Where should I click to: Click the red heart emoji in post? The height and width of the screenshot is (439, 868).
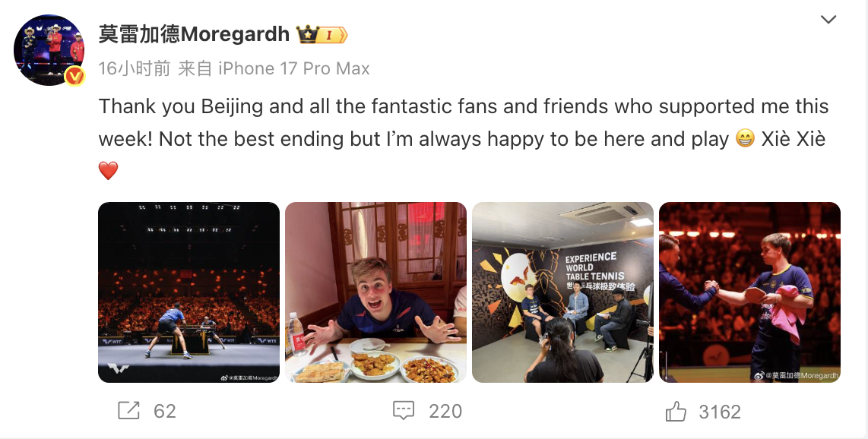click(x=109, y=171)
